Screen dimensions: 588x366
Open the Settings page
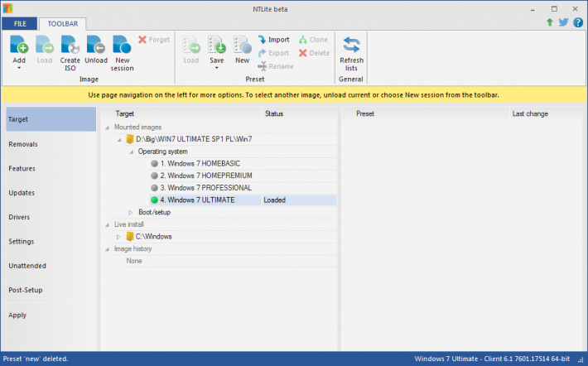tap(51, 242)
